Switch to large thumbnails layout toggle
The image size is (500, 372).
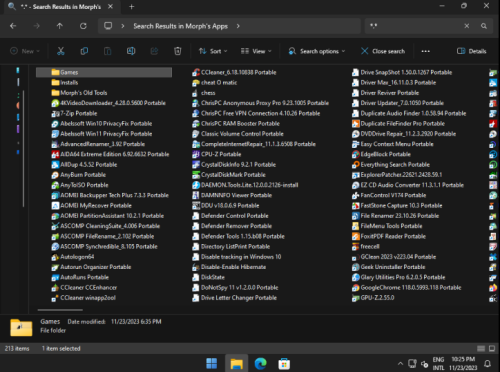pyautogui.click(x=492, y=348)
